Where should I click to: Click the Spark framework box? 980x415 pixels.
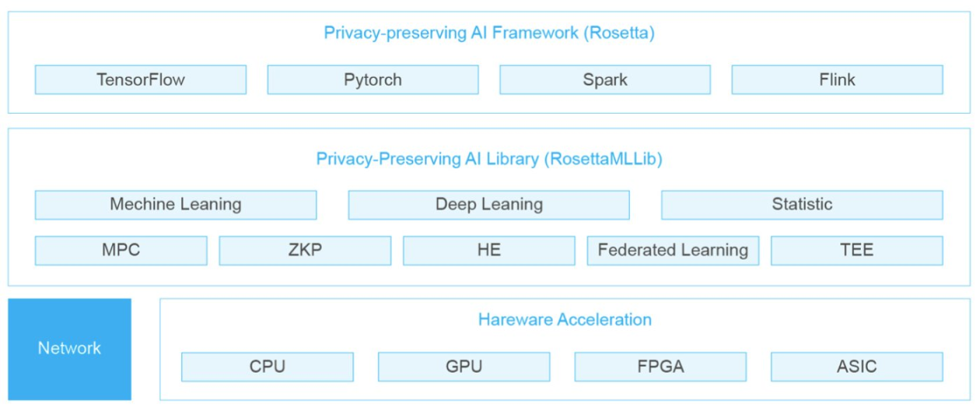[604, 79]
